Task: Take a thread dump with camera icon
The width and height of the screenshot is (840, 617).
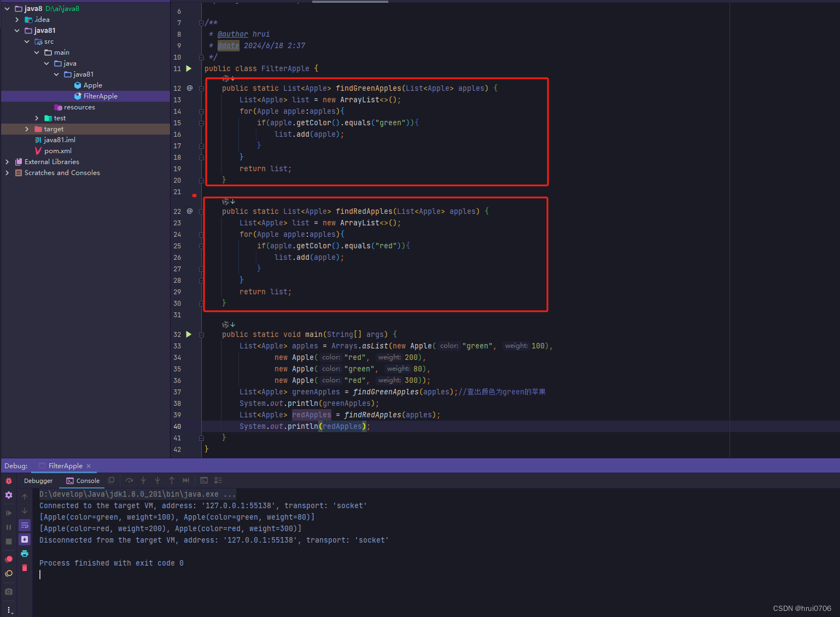Action: (x=9, y=591)
